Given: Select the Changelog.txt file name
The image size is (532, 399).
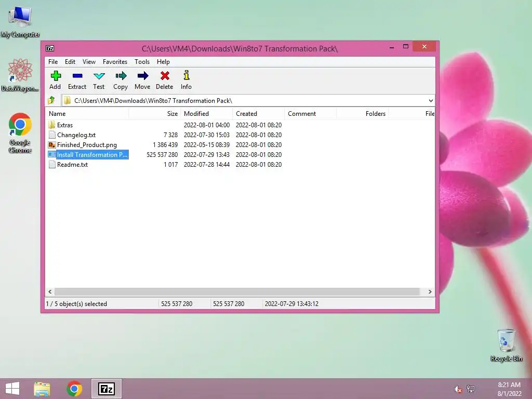Looking at the screenshot, I should [76, 135].
